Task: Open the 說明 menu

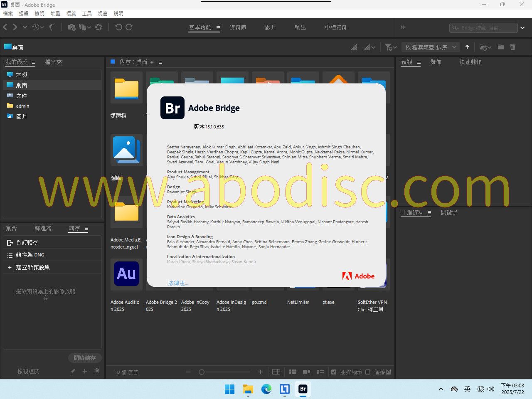Action: 118,13
